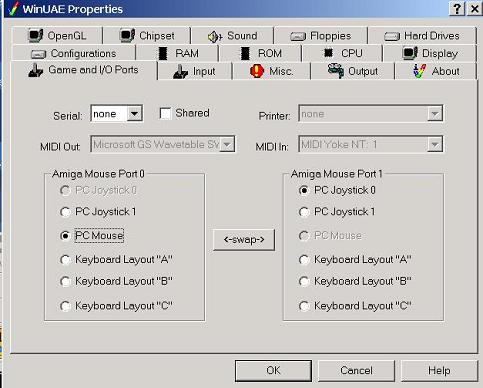This screenshot has height=388, width=483.
Task: Click the Chipset tab monitor icon
Action: click(x=127, y=35)
